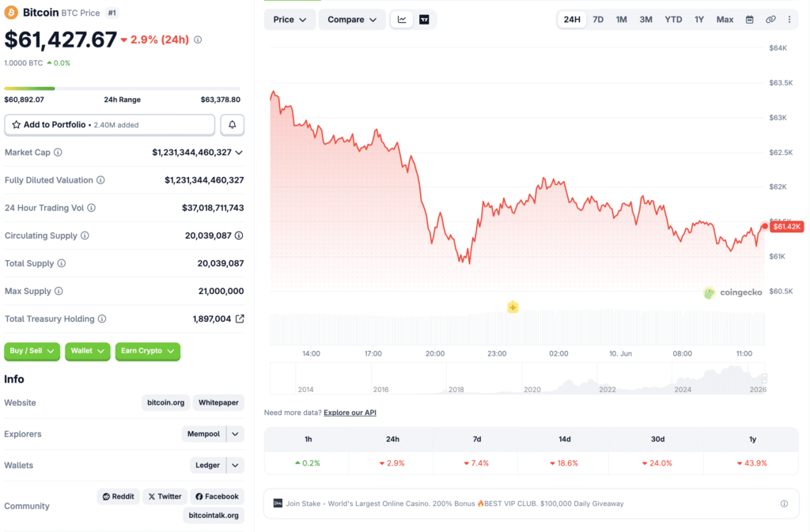The width and height of the screenshot is (810, 532).
Task: Copy chart link via chain icon
Action: 770,20
